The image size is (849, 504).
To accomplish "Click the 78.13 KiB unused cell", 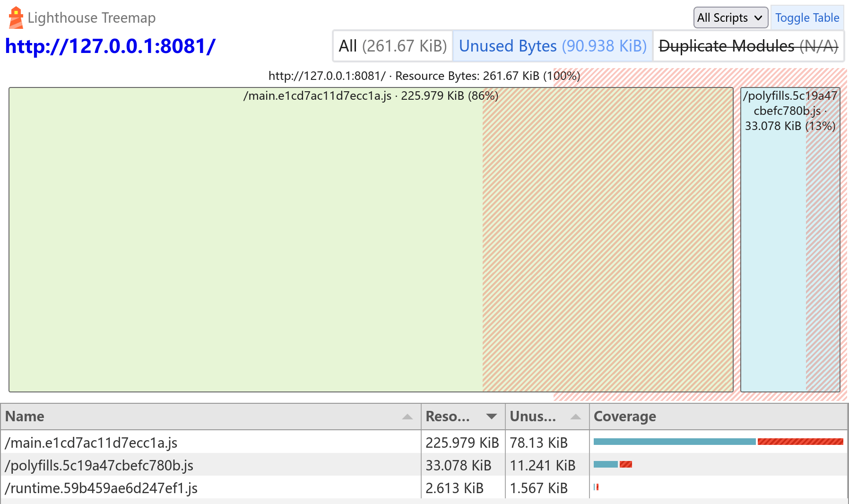I will tap(547, 443).
